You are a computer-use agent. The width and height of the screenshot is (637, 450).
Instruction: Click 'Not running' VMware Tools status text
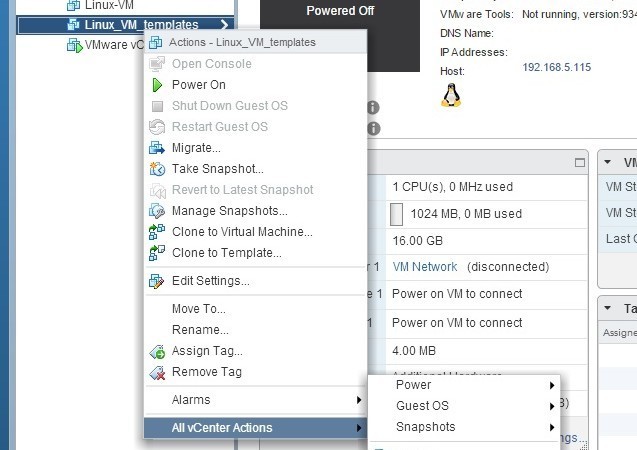click(550, 15)
